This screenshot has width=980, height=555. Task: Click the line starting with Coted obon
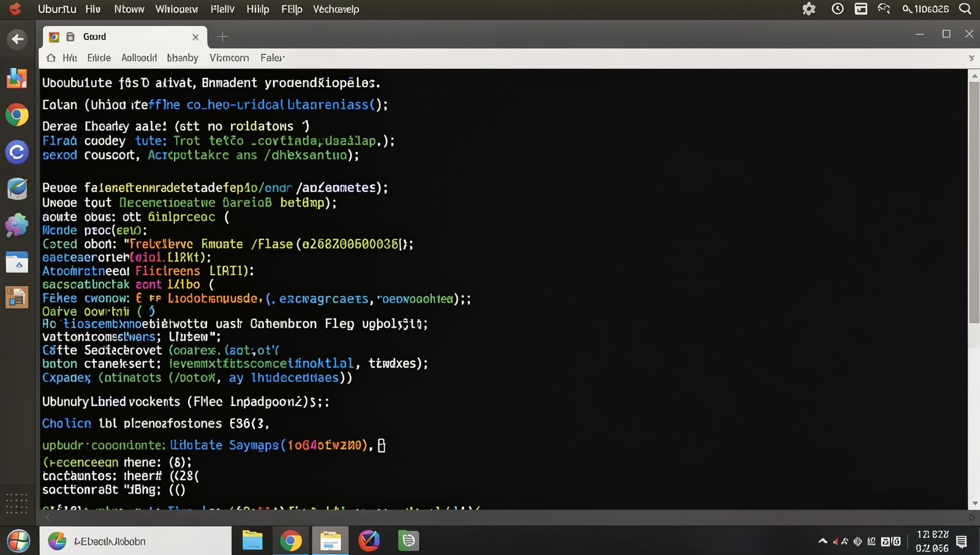coord(228,244)
